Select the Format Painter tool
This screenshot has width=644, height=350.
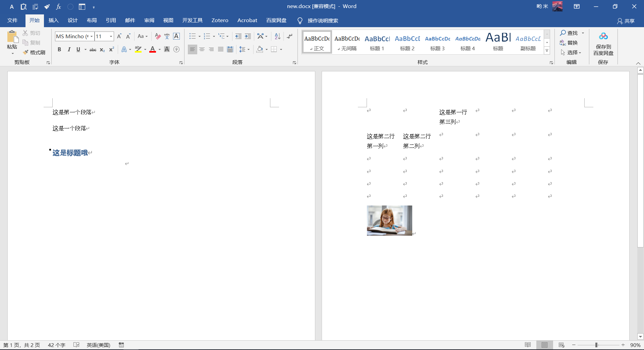tap(34, 52)
